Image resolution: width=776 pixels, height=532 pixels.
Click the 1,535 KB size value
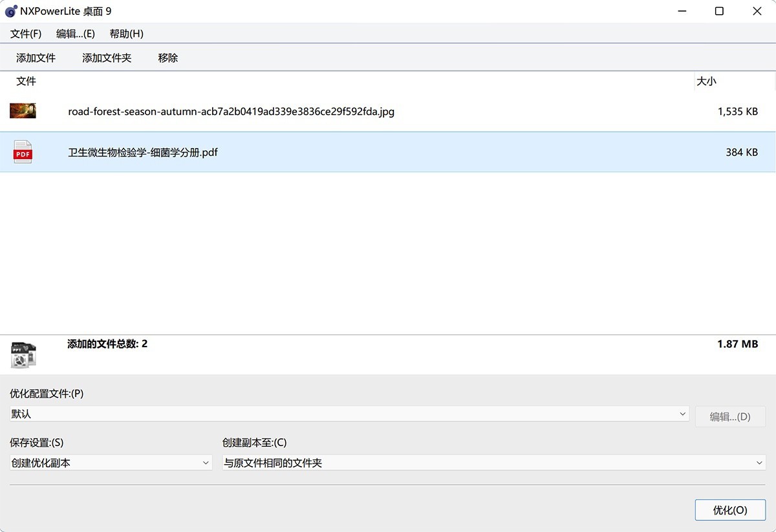click(x=738, y=111)
